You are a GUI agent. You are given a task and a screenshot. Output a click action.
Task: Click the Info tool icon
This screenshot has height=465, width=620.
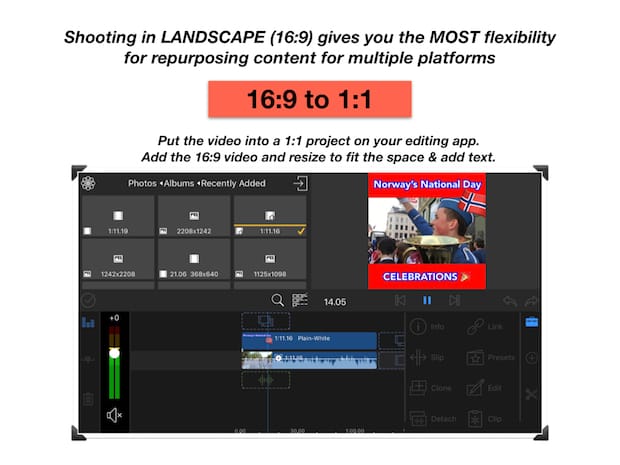pos(417,326)
